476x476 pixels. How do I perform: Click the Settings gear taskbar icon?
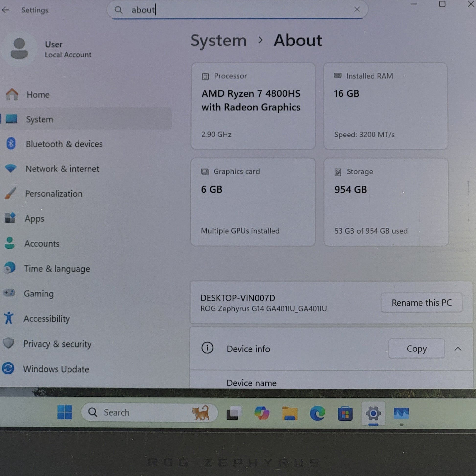373,413
